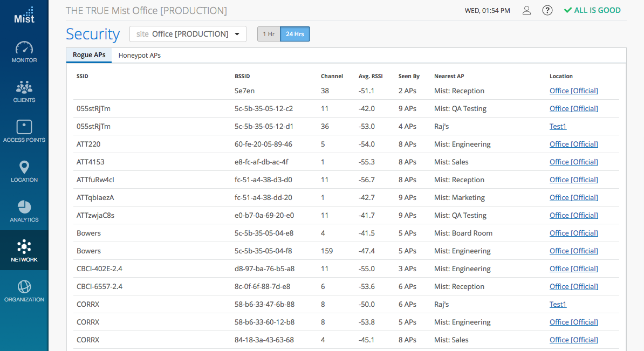Click the ALL IS GOOD status indicator

(x=592, y=10)
